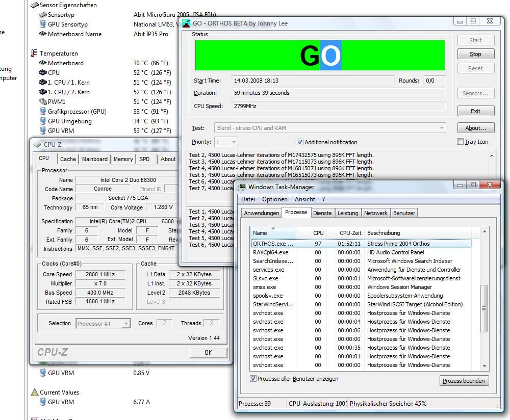
Task: Click the GPU Sensortyp icon
Action: (43, 24)
